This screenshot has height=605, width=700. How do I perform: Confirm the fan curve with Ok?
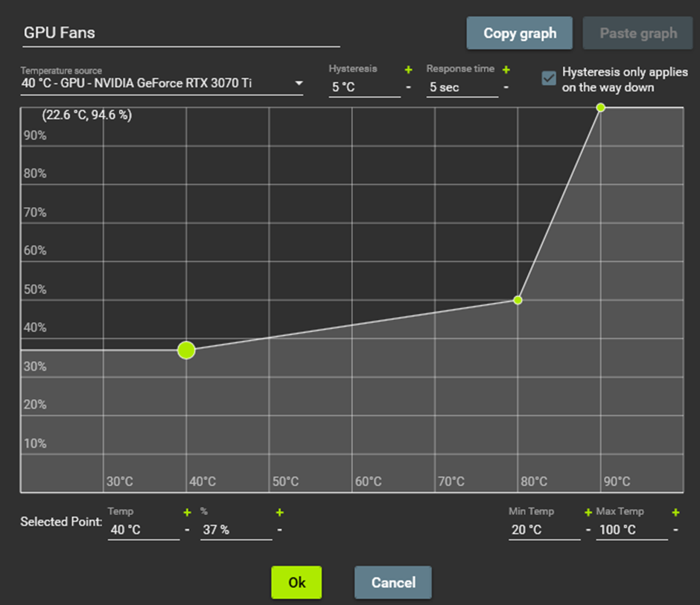(x=296, y=583)
